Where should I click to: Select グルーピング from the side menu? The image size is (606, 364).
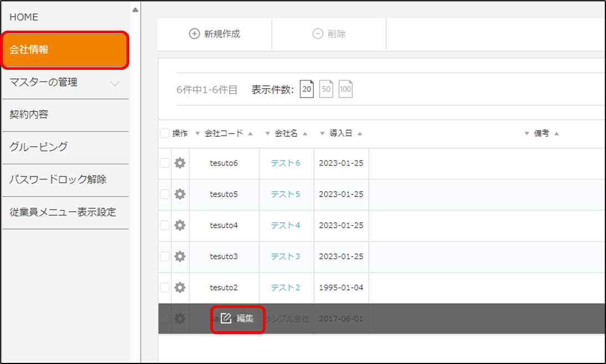click(x=38, y=147)
